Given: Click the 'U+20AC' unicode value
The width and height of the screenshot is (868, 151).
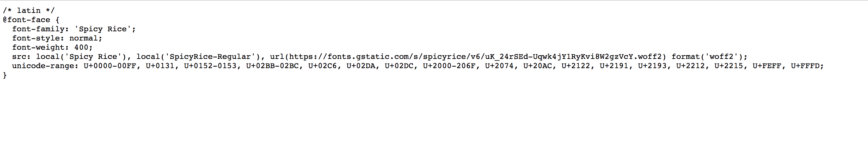Looking at the screenshot, I should click(537, 66).
